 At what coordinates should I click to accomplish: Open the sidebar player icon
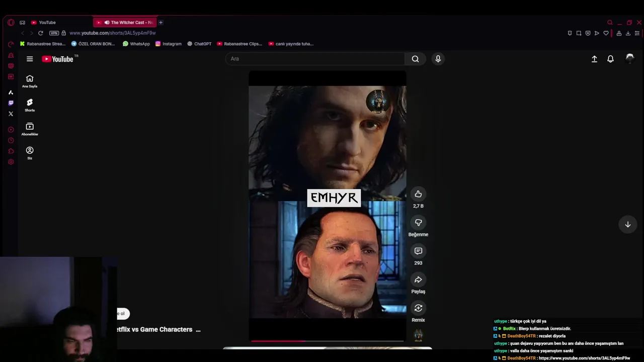click(x=11, y=130)
